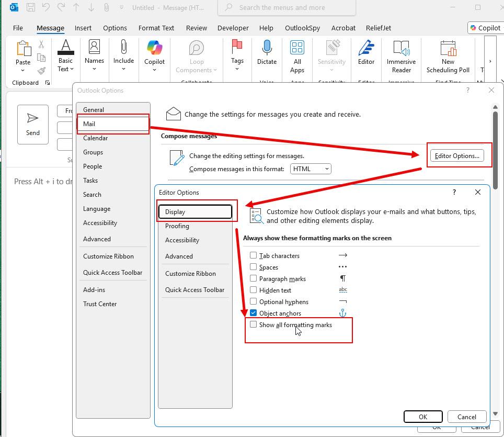This screenshot has width=504, height=437.
Task: Click the Search the menus box
Action: click(287, 7)
